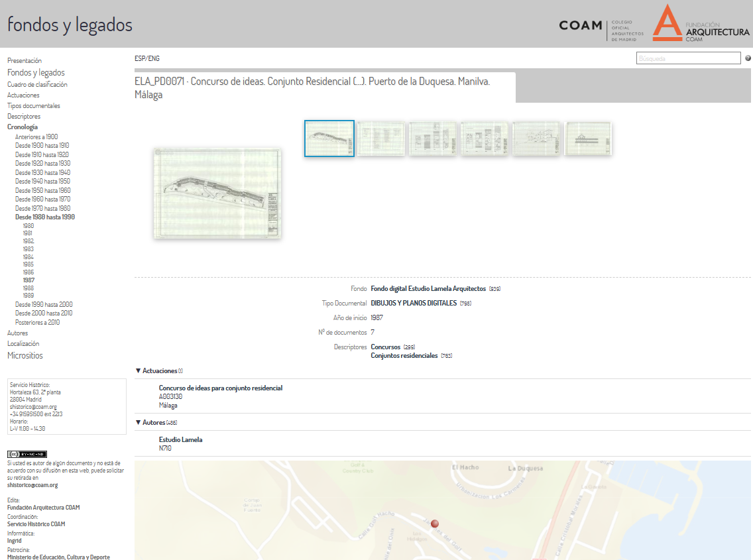
Task: Click inside the Búsqueda search field
Action: (x=688, y=58)
